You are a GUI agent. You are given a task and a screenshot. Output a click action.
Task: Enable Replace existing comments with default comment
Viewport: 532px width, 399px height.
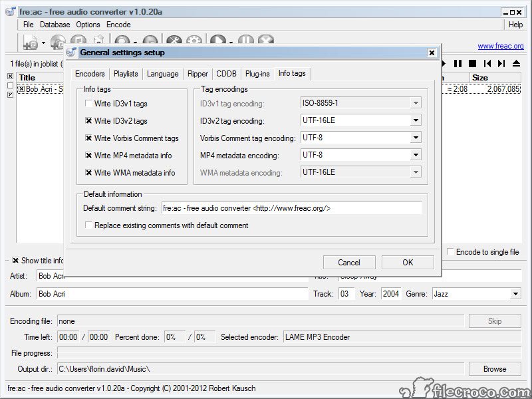(x=88, y=225)
